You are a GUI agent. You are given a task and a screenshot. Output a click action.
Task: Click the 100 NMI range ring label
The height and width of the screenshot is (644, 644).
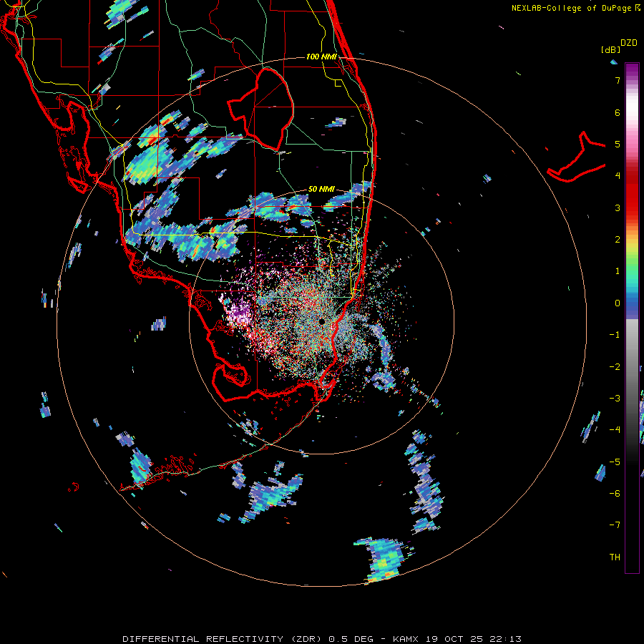point(321,57)
